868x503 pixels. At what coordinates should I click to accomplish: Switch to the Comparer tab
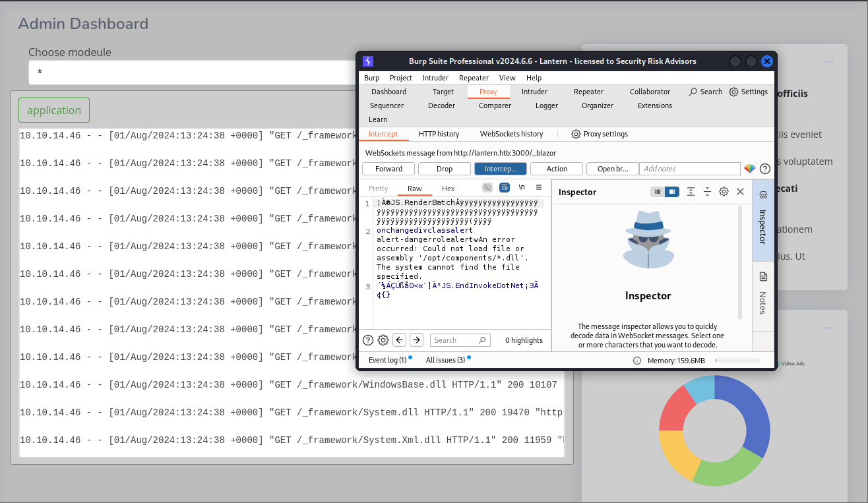495,105
